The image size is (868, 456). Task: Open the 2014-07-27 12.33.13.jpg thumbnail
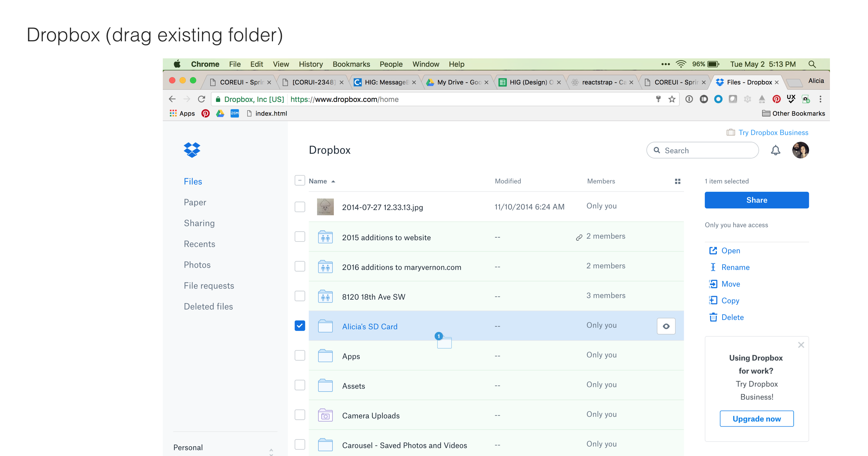[325, 207]
